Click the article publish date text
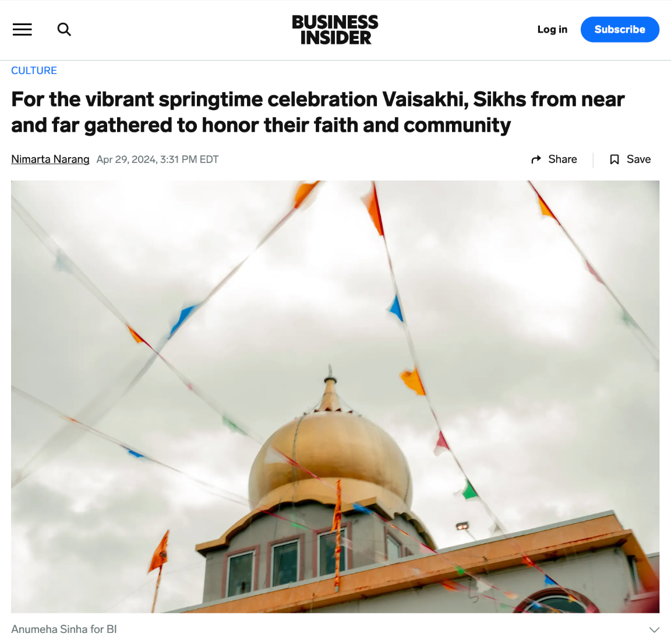The image size is (671, 644). [x=157, y=160]
